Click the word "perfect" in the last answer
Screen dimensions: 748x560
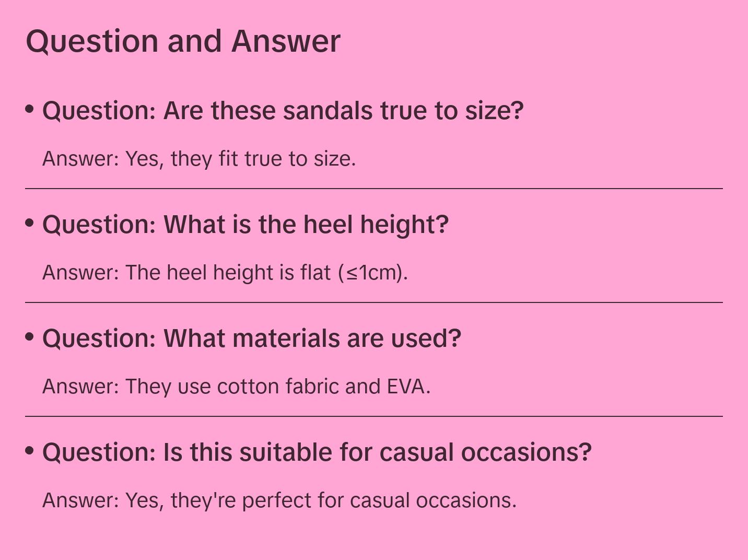pyautogui.click(x=276, y=500)
